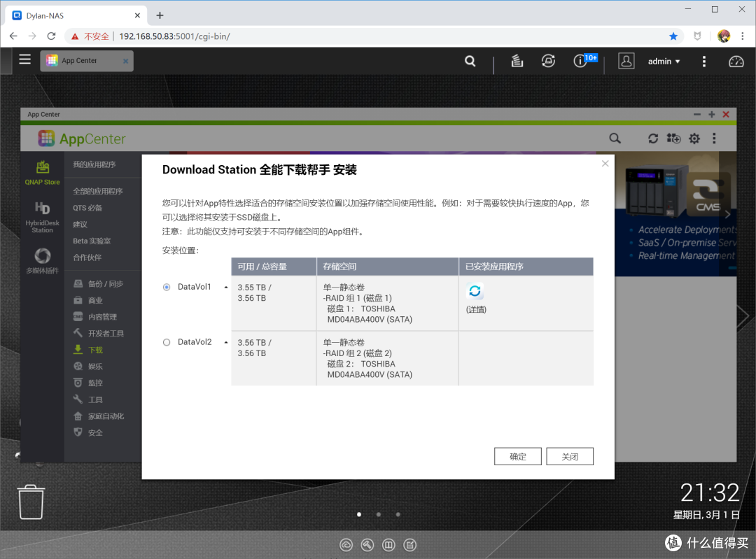Bookmark page with star icon
Image resolution: width=756 pixels, height=559 pixels.
click(x=673, y=36)
